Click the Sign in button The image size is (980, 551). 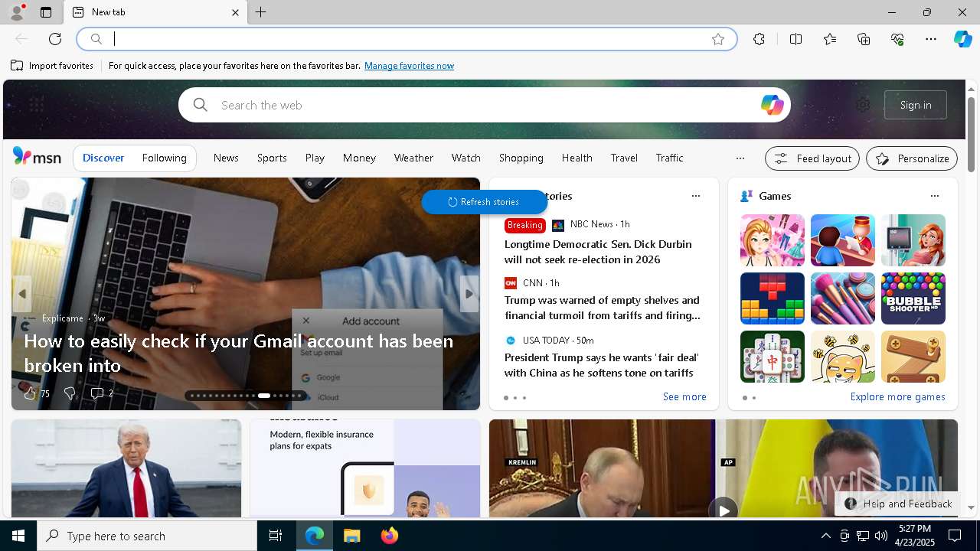(916, 105)
